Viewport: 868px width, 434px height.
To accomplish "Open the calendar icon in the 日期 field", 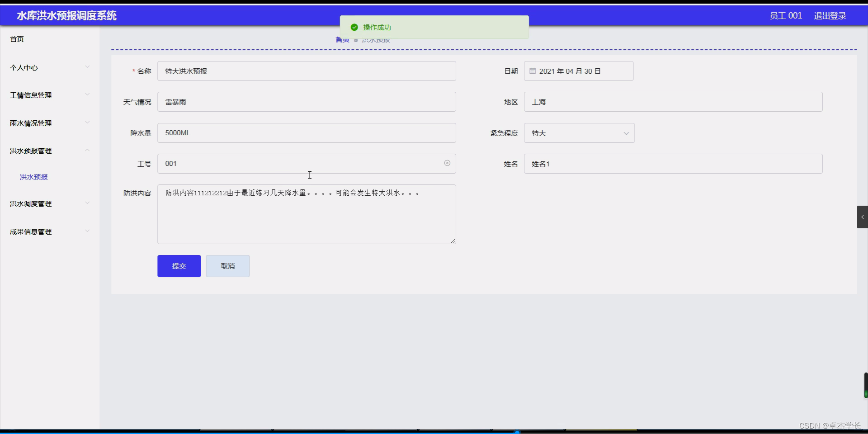I will coord(533,71).
